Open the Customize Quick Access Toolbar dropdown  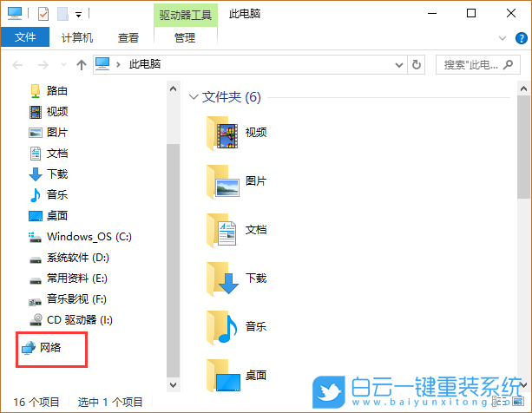click(78, 15)
